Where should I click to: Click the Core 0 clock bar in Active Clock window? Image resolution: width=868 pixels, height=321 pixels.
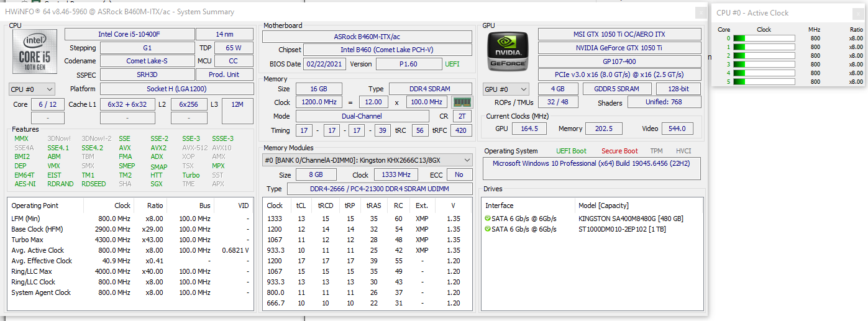[x=764, y=38]
